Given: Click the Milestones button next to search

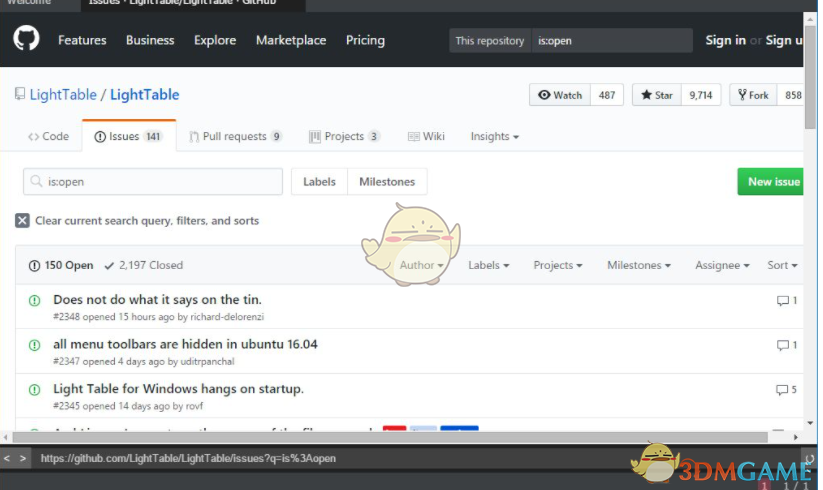Looking at the screenshot, I should click(387, 182).
